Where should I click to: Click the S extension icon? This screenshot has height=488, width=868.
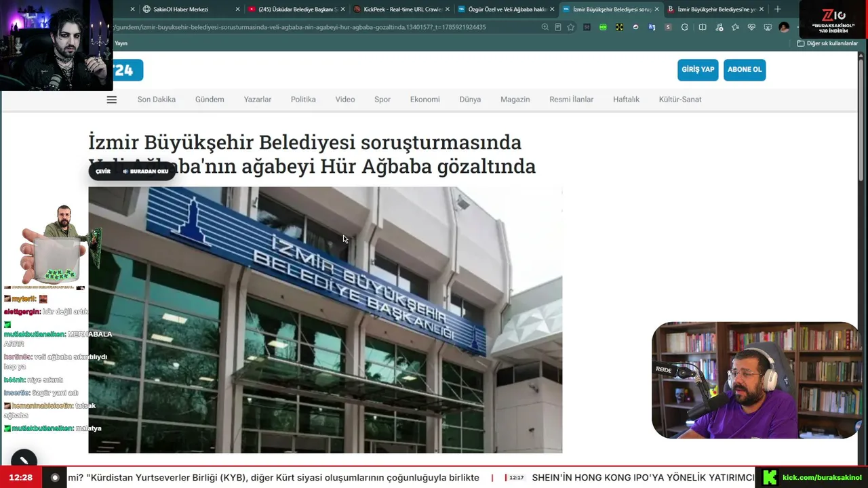(668, 27)
